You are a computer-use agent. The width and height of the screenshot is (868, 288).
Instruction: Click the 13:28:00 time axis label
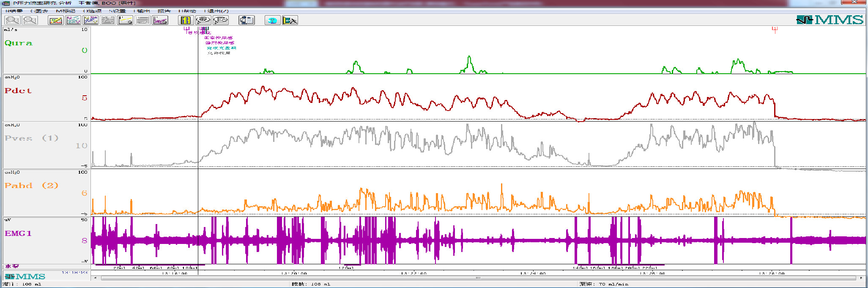(772, 273)
